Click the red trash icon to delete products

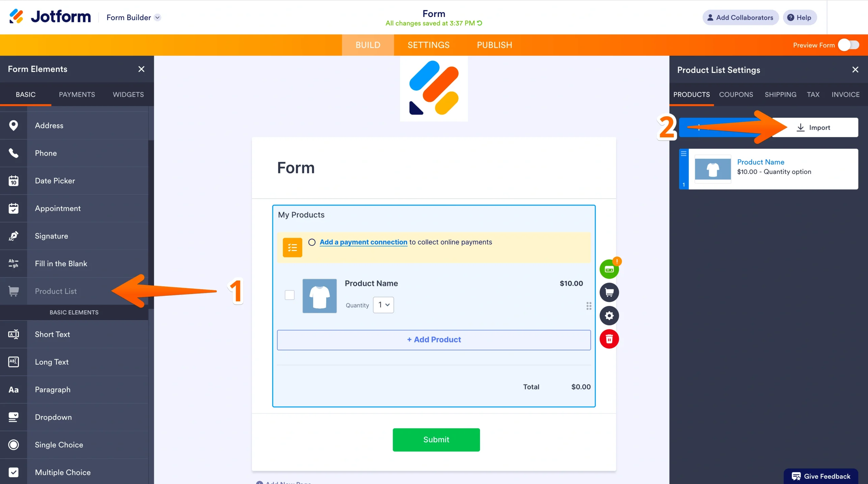coord(609,339)
